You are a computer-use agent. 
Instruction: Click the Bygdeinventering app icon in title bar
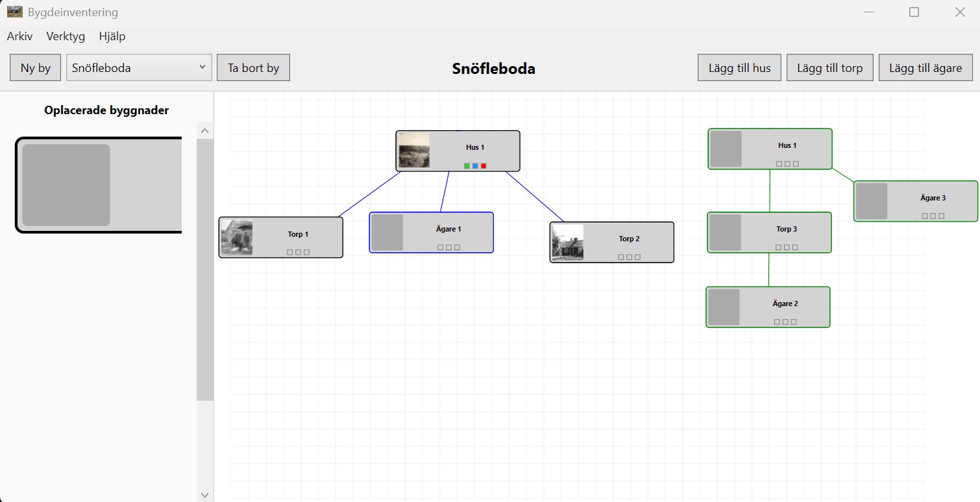point(14,12)
